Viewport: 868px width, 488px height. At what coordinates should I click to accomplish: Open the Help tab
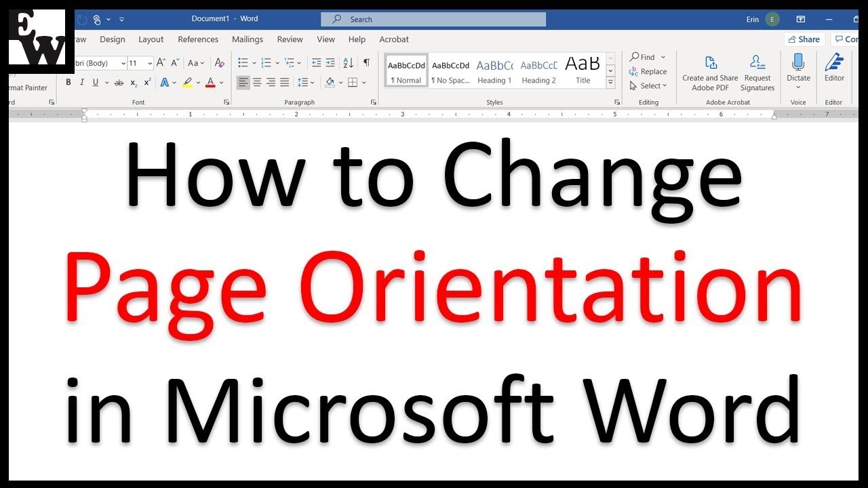click(357, 39)
